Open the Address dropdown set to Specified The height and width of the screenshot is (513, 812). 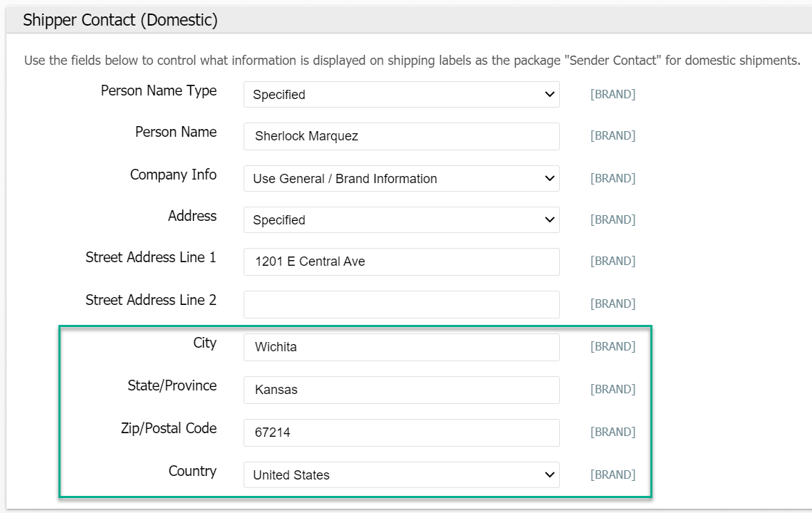401,220
